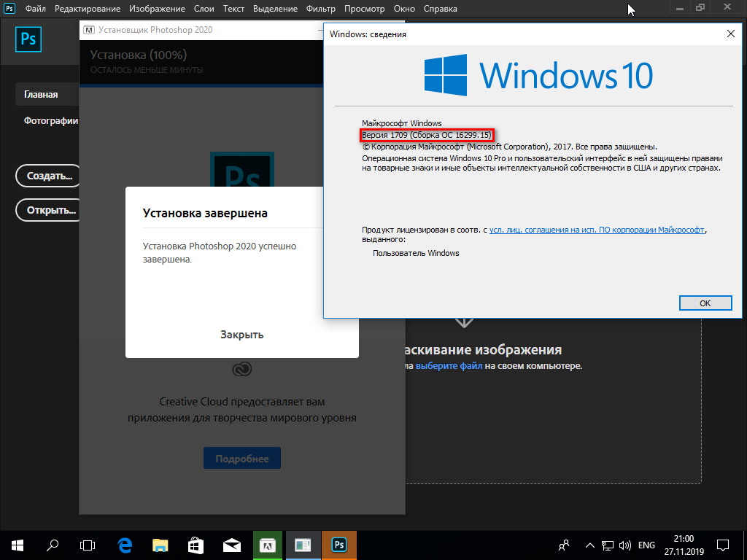Open the Выделение menu
Image resolution: width=747 pixels, height=560 pixels.
(x=275, y=9)
